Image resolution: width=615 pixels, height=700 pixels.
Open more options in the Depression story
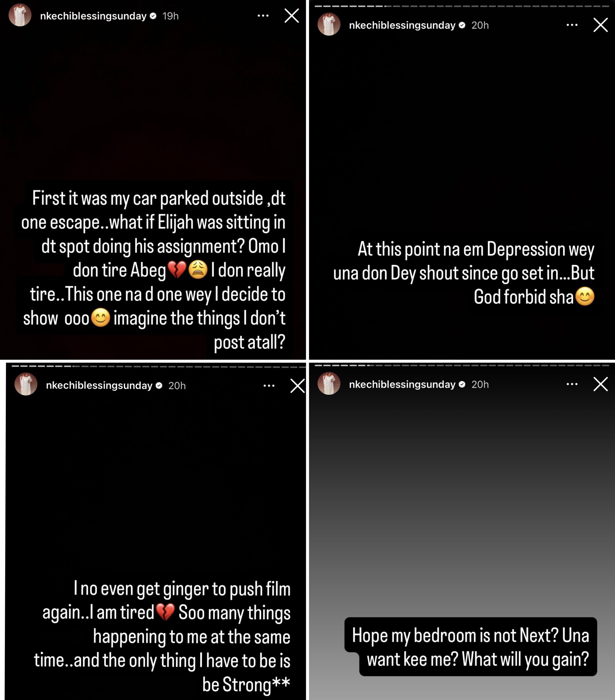(572, 25)
